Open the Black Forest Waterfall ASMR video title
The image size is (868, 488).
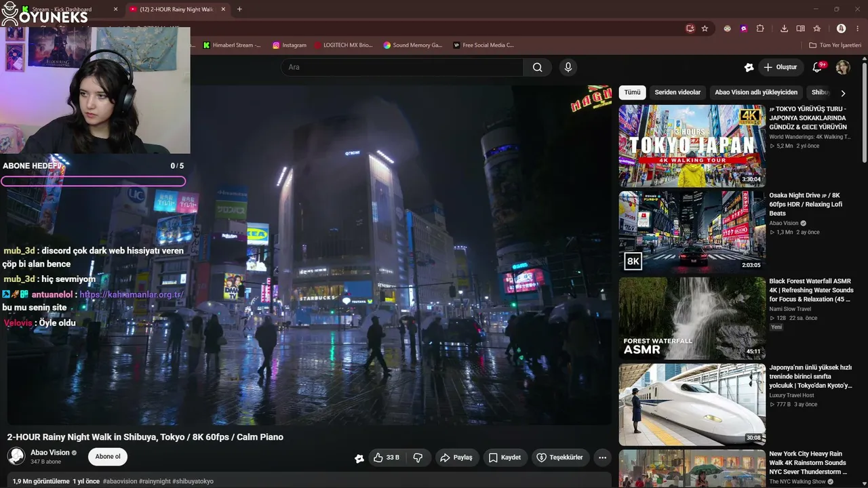[x=811, y=290]
